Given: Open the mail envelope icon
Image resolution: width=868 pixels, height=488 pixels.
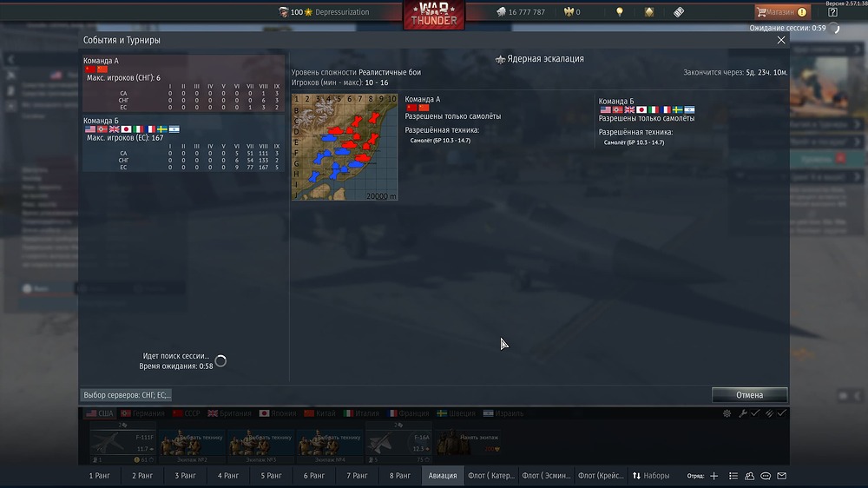Looking at the screenshot, I should 782,476.
